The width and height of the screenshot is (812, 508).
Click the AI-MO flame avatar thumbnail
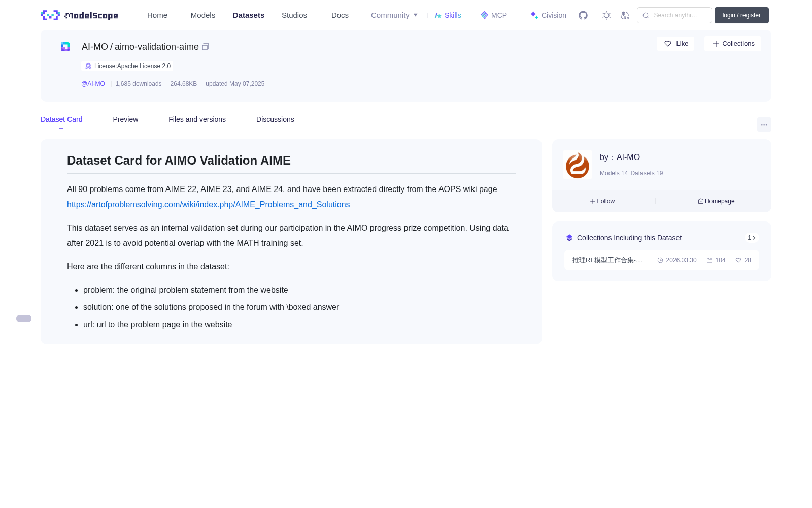[x=577, y=165]
